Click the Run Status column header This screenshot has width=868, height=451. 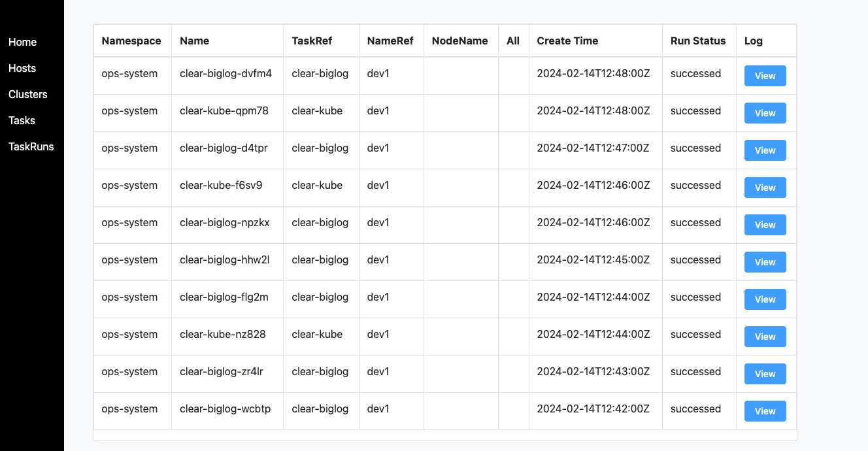[x=699, y=41]
